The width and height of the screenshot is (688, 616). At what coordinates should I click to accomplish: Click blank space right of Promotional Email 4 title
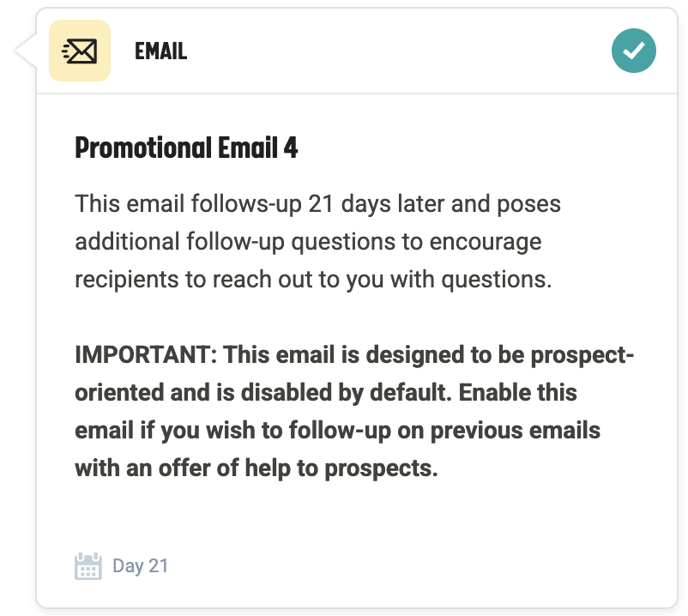tap(472, 148)
